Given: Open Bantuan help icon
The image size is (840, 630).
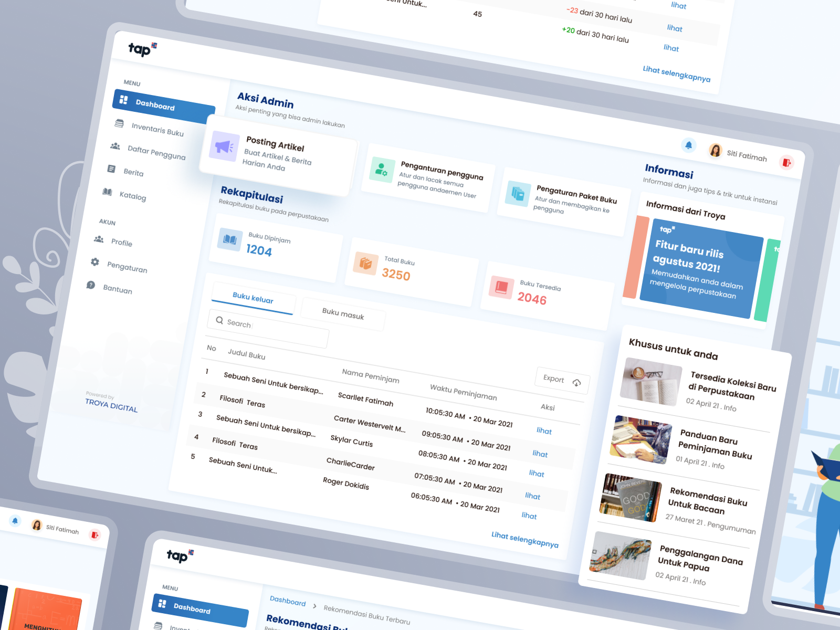Looking at the screenshot, I should point(92,285).
